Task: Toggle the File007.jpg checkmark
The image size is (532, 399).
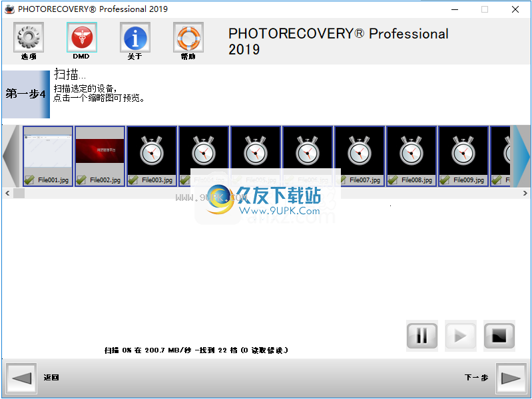Action: (342, 180)
